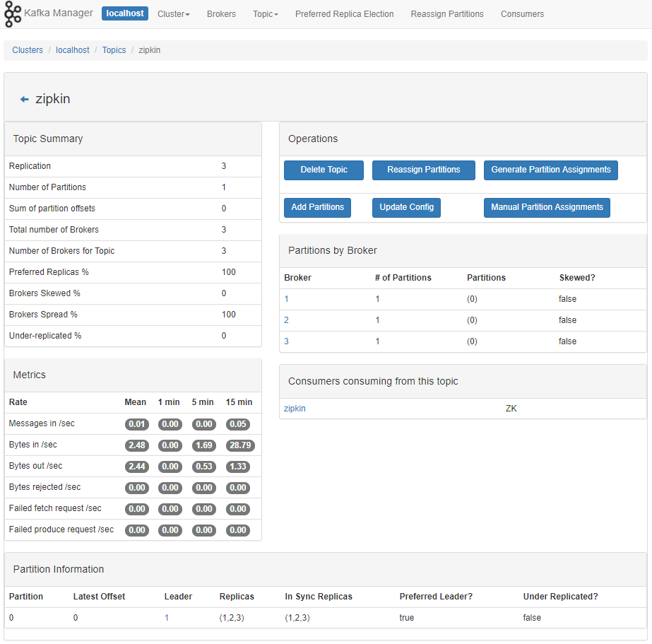
Task: Click the 1.33 Bytes out badge
Action: tap(238, 467)
